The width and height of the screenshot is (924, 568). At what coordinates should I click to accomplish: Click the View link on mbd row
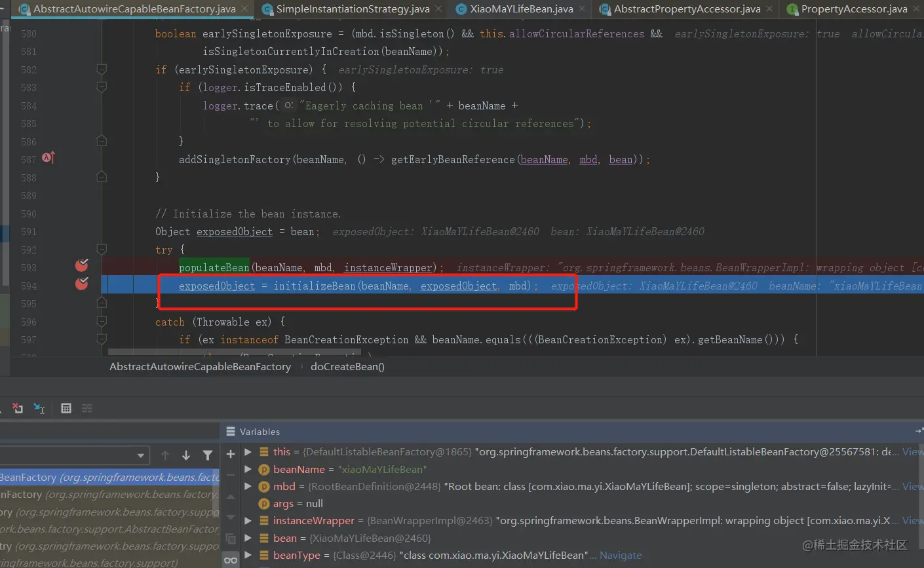(x=913, y=487)
